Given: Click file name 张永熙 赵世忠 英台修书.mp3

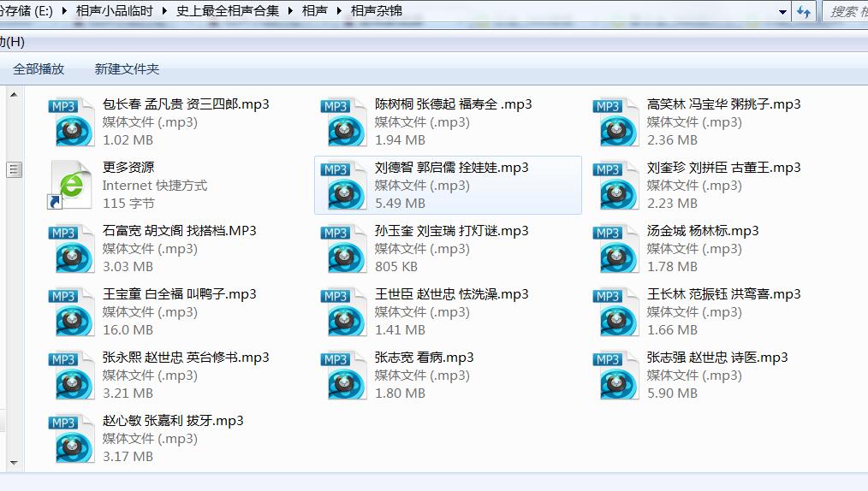Looking at the screenshot, I should tap(186, 358).
